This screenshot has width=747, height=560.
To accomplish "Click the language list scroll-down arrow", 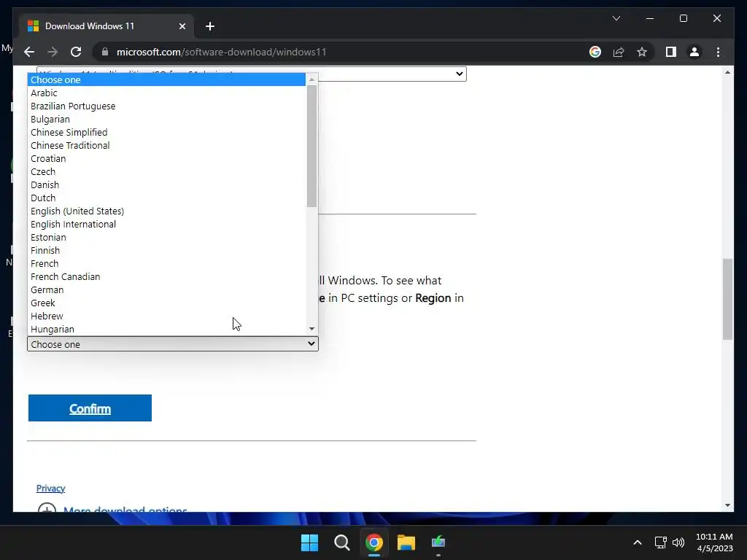I will [311, 329].
